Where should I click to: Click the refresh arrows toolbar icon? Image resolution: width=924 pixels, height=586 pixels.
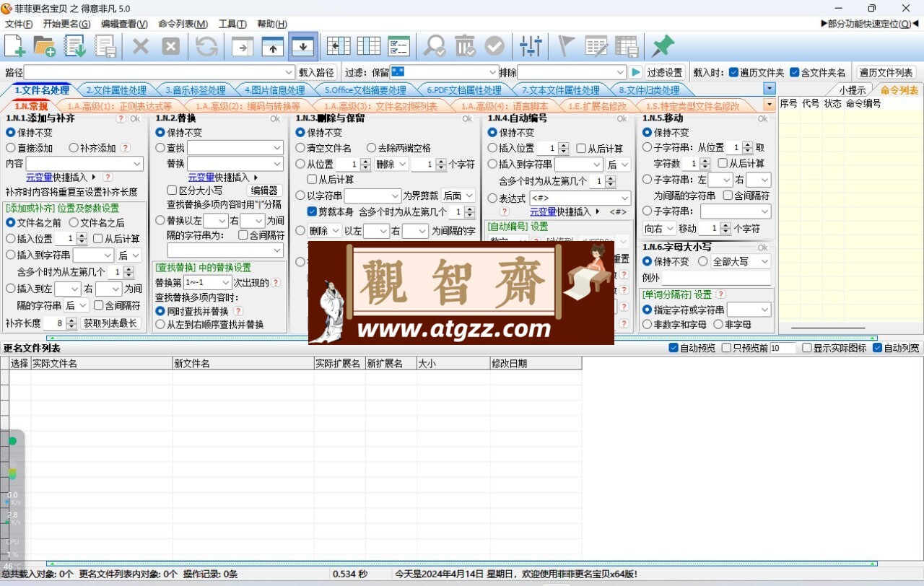pos(206,47)
